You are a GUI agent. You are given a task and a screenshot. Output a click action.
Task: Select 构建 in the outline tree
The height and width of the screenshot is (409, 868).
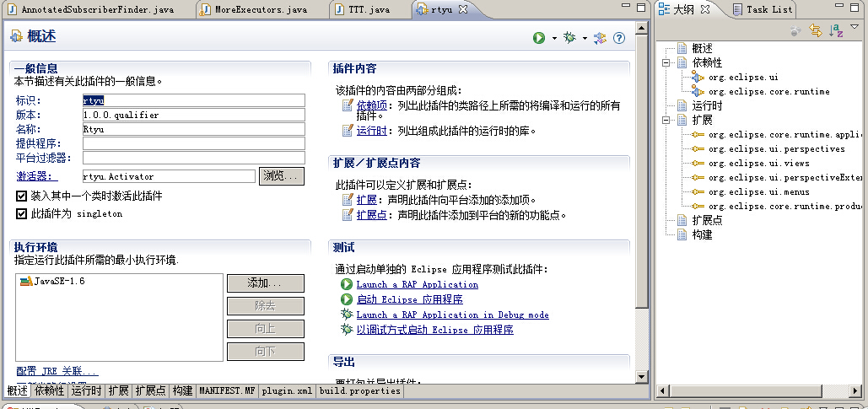coord(703,234)
